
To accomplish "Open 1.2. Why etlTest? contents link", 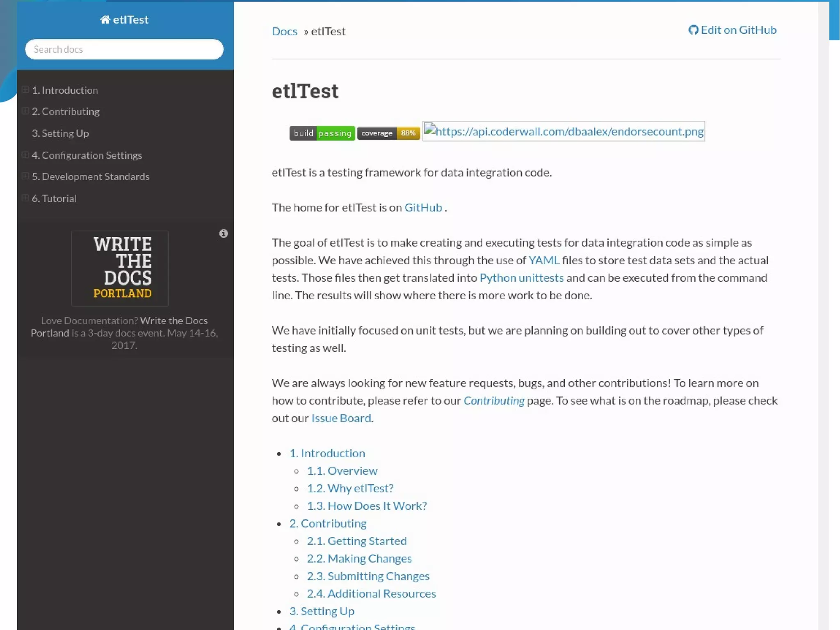I will 350,488.
